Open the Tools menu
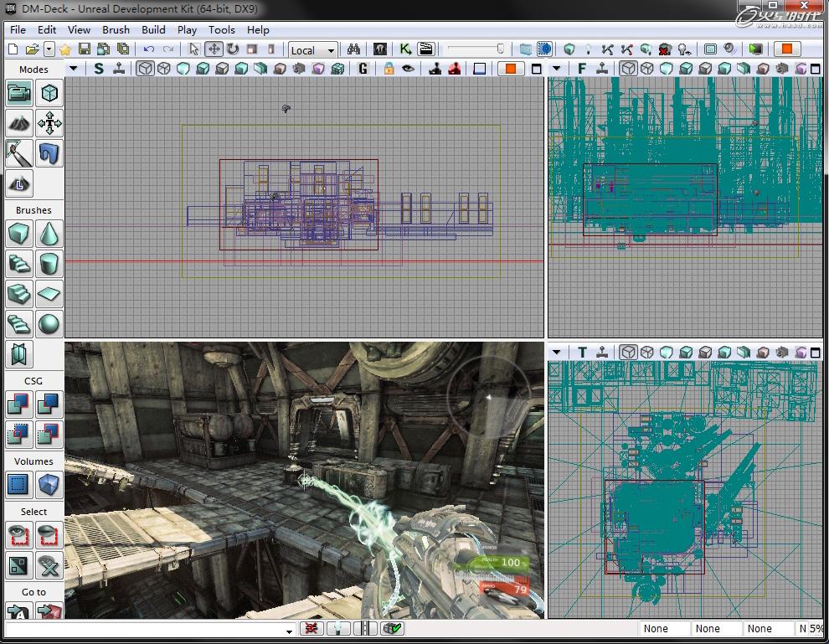The height and width of the screenshot is (644, 829). 222,30
